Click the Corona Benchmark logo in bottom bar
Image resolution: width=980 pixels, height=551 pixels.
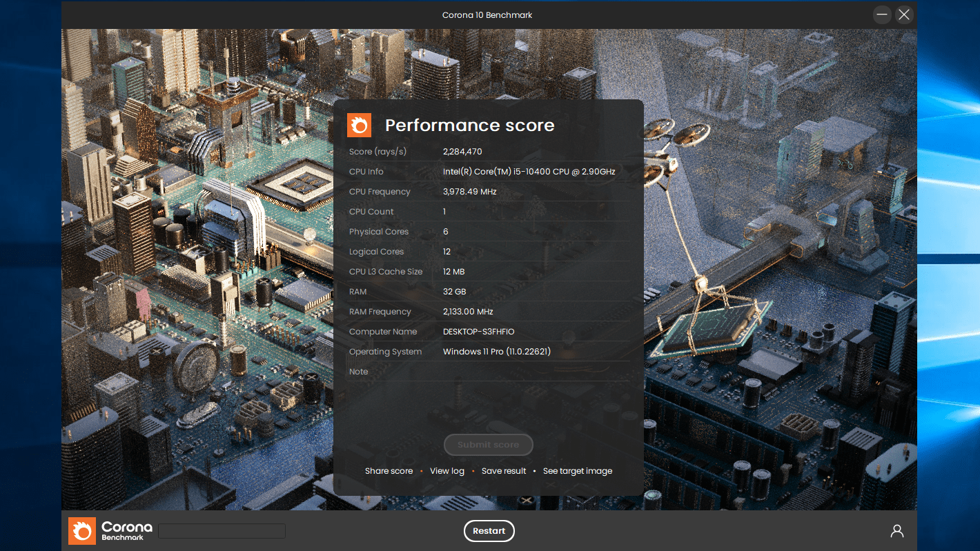click(110, 531)
